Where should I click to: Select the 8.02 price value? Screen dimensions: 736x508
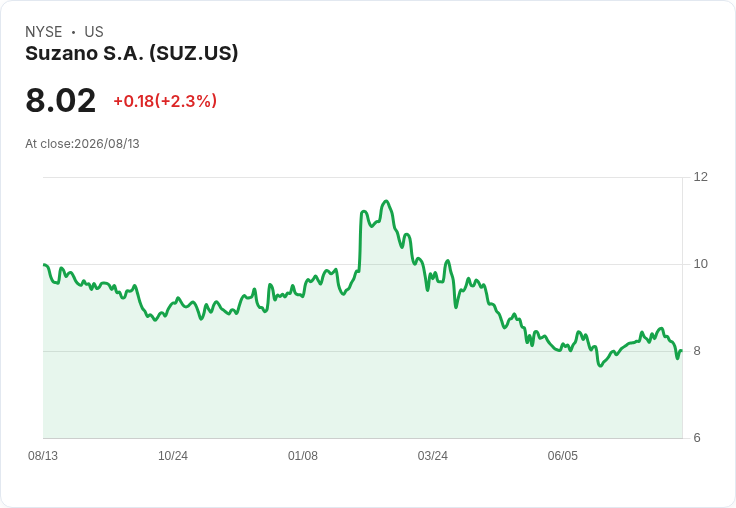(x=61, y=100)
